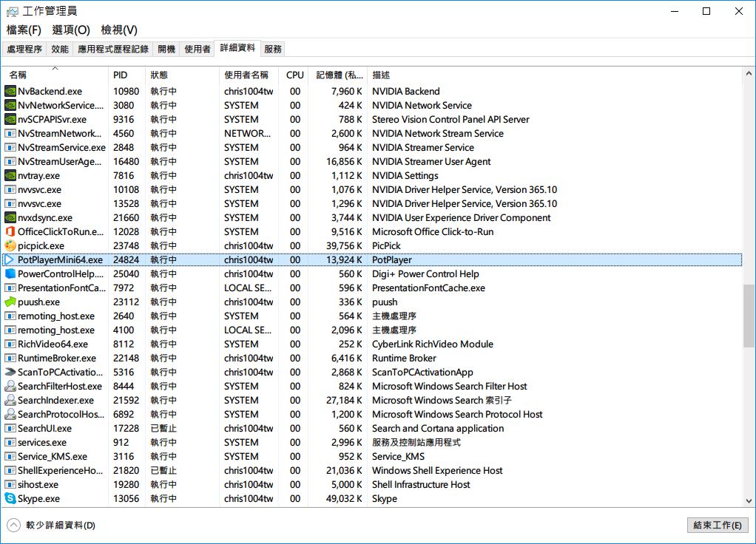Switch to the 效能 tab

[60, 49]
